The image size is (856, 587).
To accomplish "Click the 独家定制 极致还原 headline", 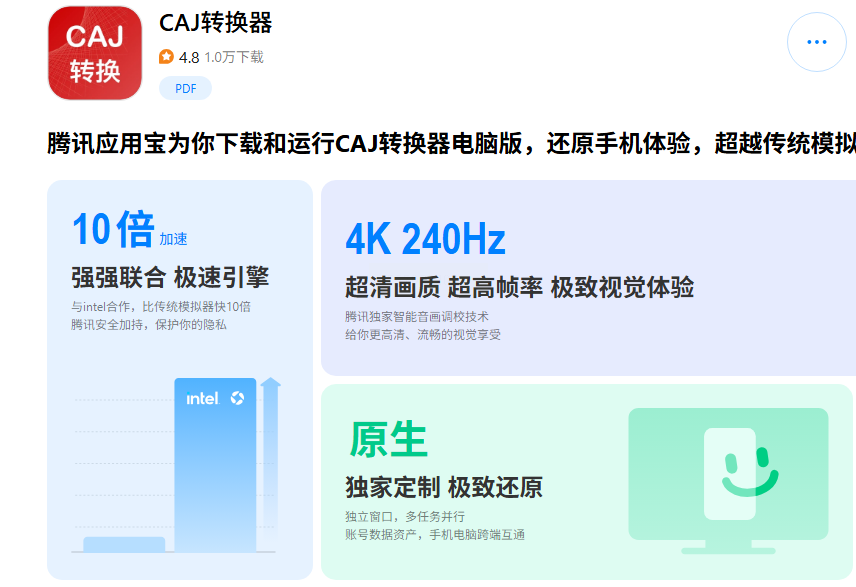I will point(444,487).
